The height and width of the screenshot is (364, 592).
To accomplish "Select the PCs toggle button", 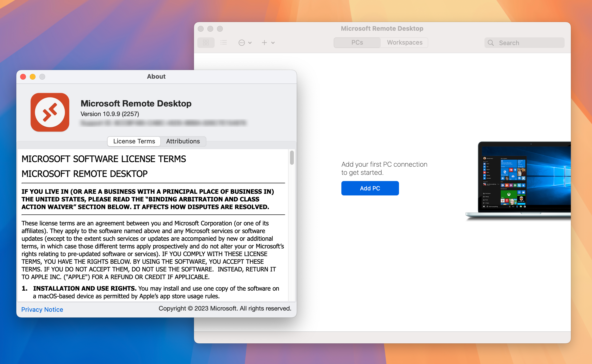I will click(x=357, y=42).
